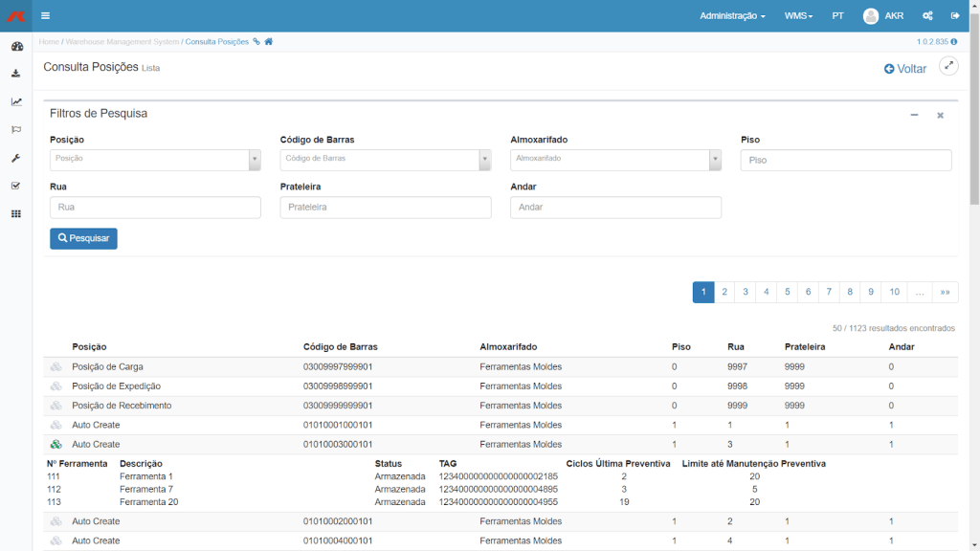
Task: Open the wrench sidebar icon
Action: [16, 158]
